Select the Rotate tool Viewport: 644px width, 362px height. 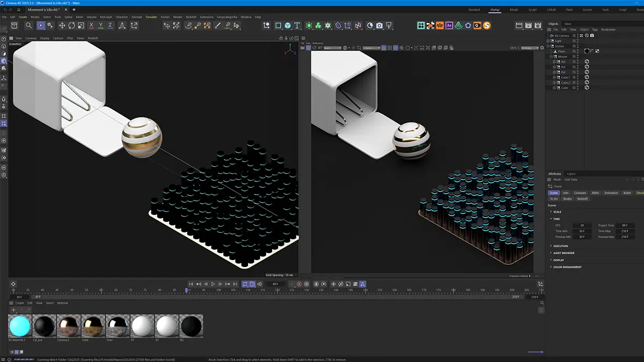[x=72, y=25]
